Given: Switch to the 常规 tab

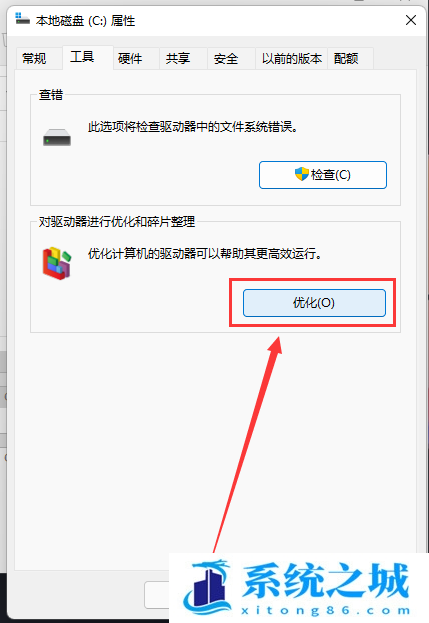Looking at the screenshot, I should pyautogui.click(x=34, y=59).
